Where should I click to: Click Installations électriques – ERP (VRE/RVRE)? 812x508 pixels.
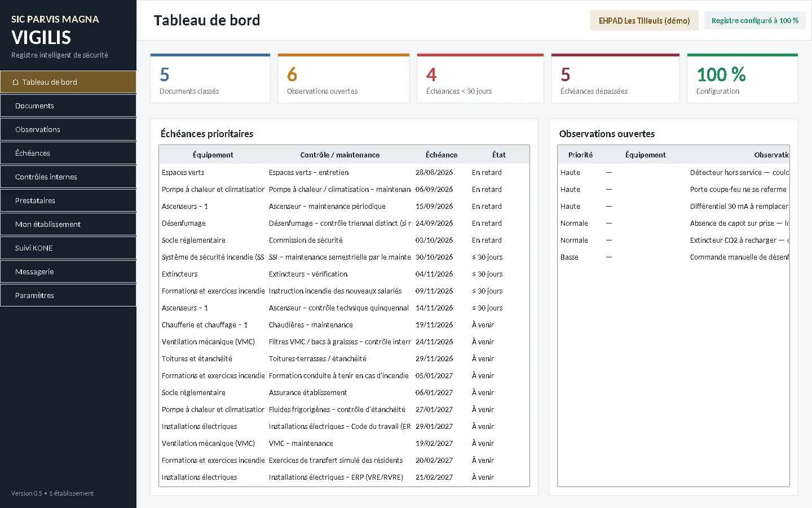click(x=336, y=477)
